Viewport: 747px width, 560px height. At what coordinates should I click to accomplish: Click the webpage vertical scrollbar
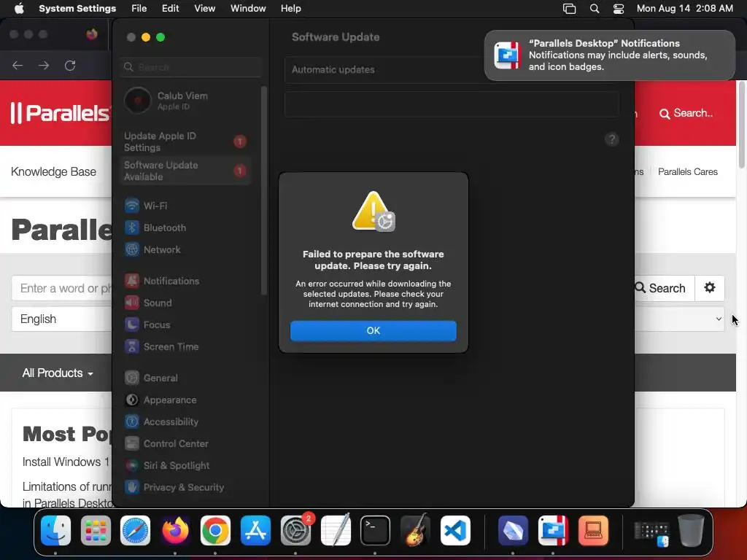[x=741, y=125]
